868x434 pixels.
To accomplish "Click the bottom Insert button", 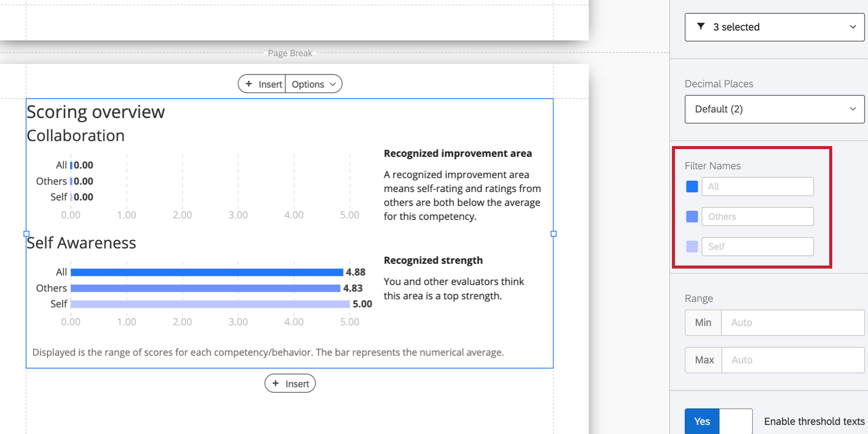I will point(290,383).
